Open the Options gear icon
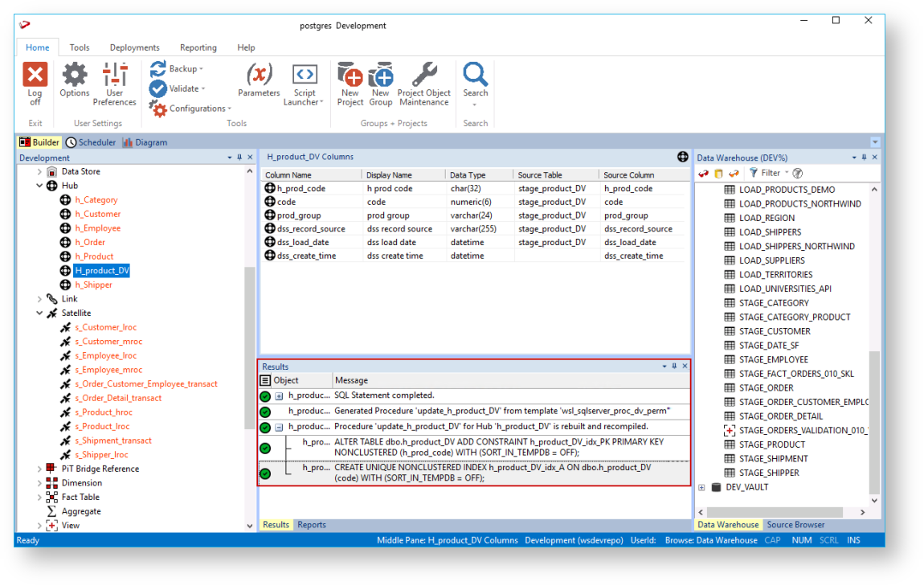Viewport: 924px width, 586px height. (75, 76)
